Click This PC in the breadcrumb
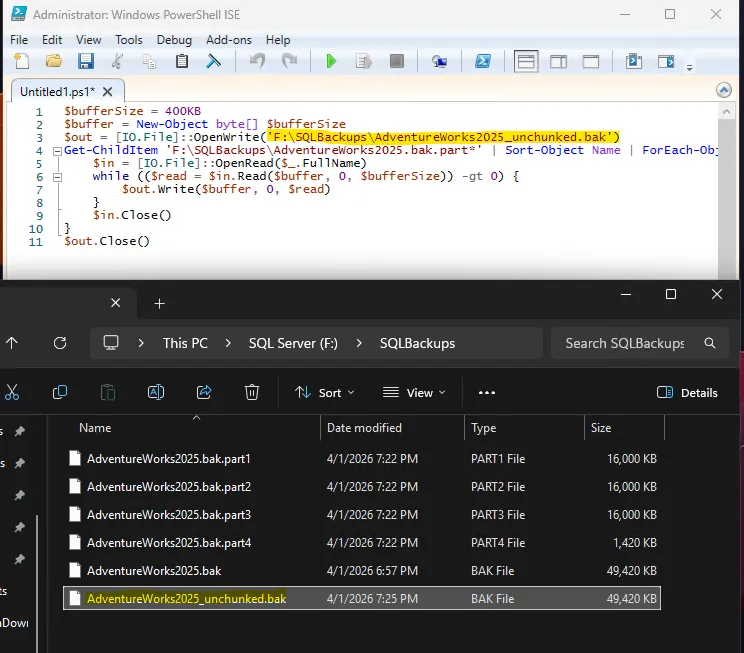The width and height of the screenshot is (744, 653). [185, 343]
